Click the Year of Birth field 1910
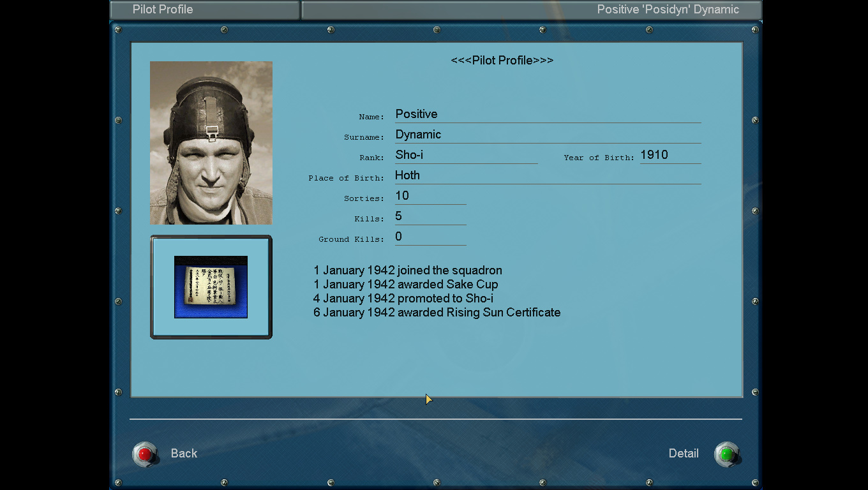868x490 pixels. 670,155
